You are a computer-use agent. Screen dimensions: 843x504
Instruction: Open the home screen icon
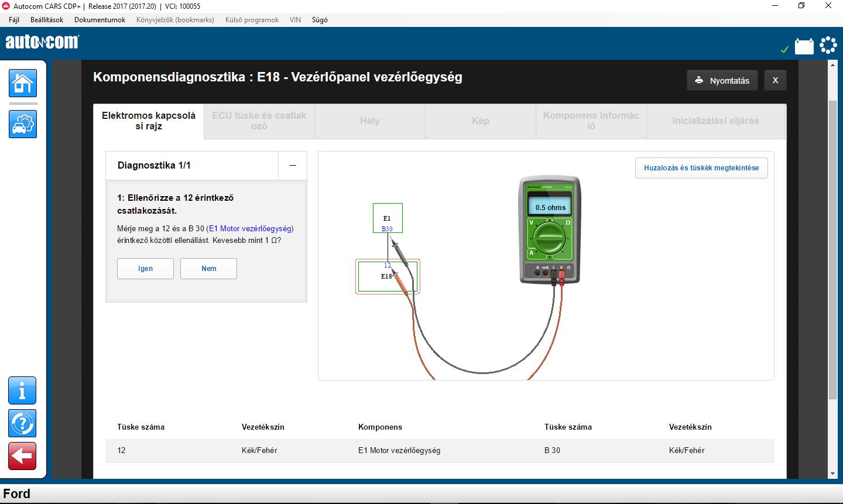coord(23,83)
